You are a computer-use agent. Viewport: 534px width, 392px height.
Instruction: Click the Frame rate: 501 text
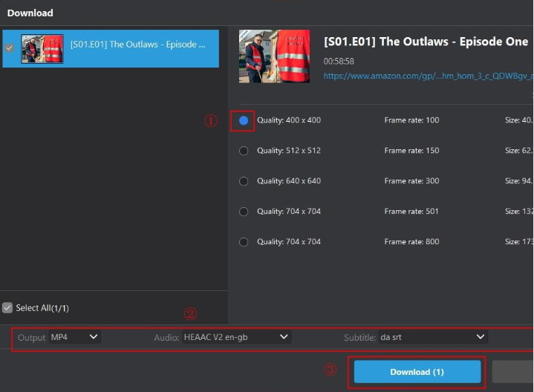click(x=411, y=212)
